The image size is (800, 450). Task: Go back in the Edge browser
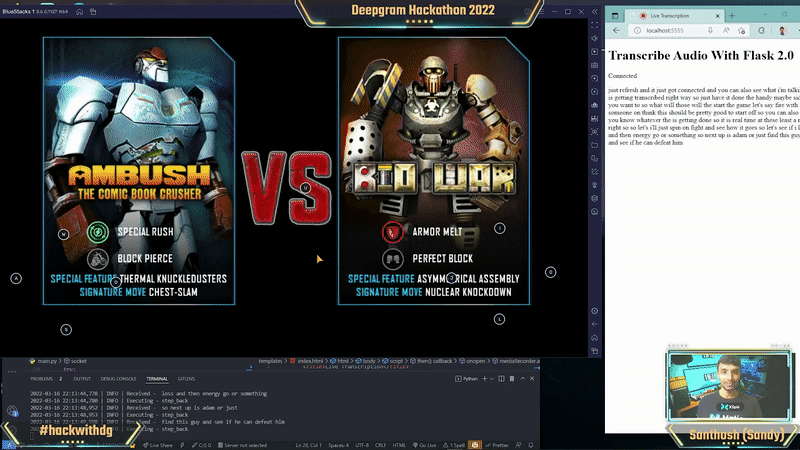[x=616, y=31]
